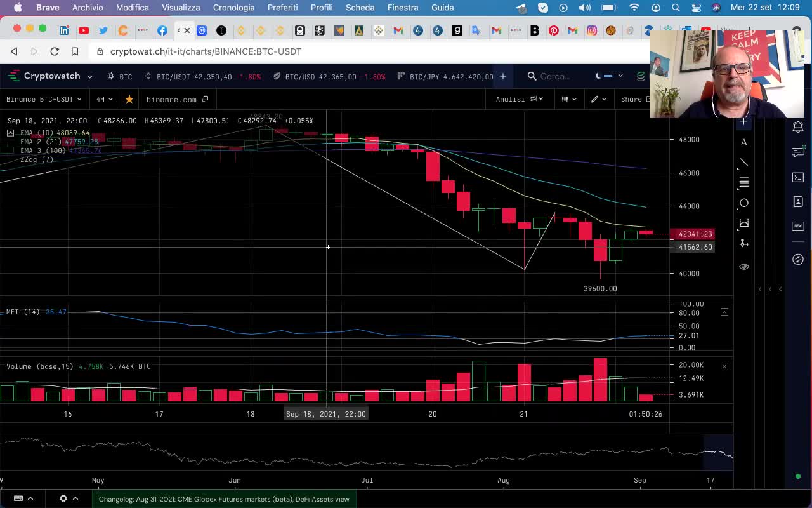Click the Cryptowatch logo
Screen dimensions: 812x508
click(x=44, y=76)
